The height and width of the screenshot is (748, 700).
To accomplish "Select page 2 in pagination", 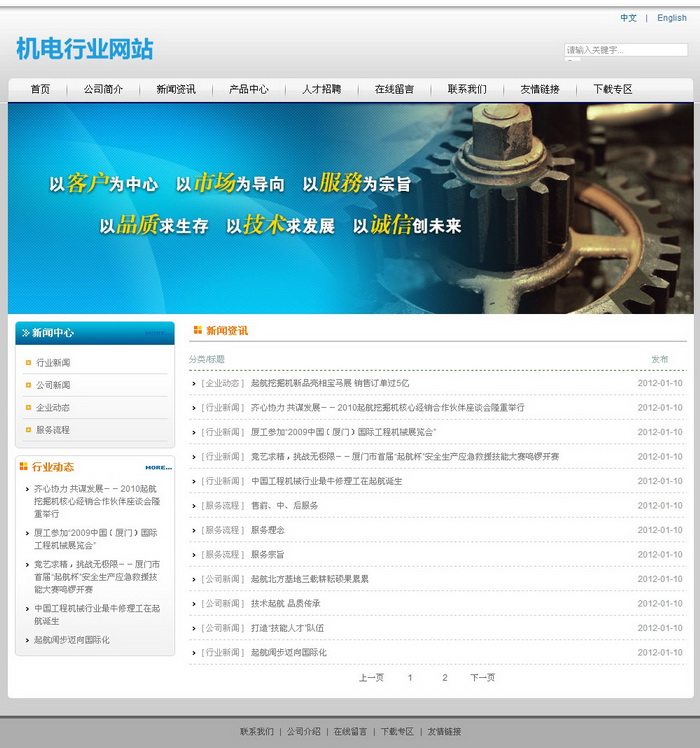I will pos(445,678).
